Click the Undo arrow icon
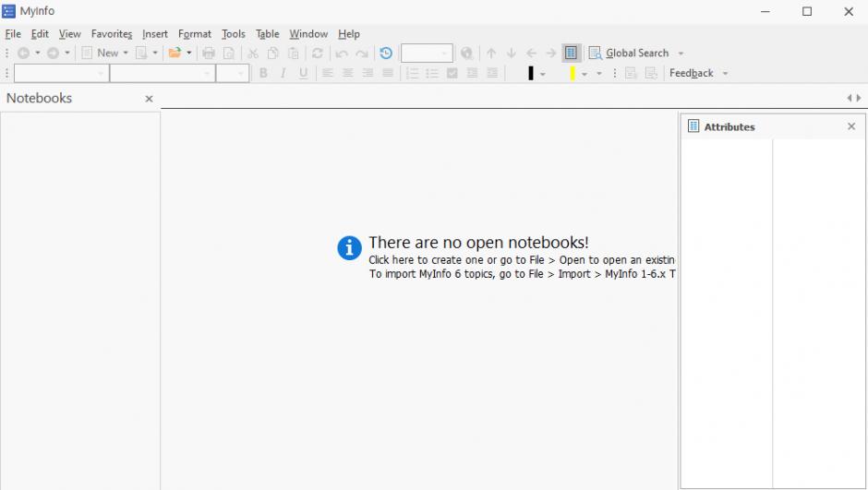Screen dimensions: 868x490 click(342, 54)
